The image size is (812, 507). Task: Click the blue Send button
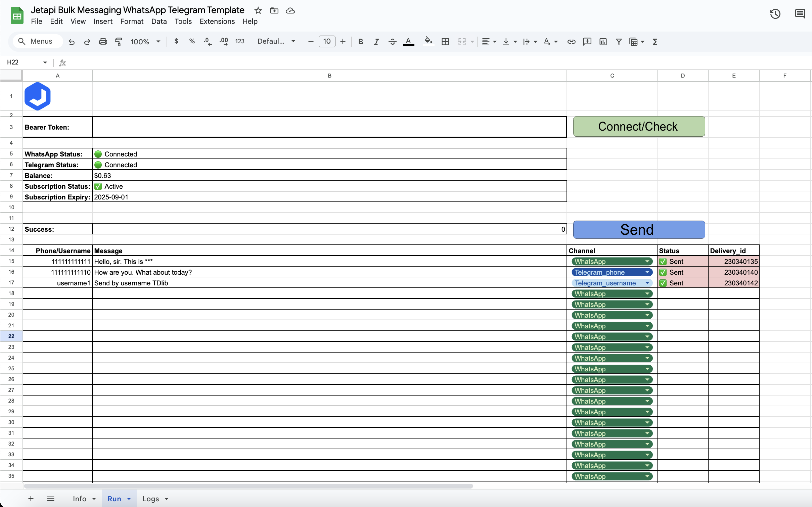pyautogui.click(x=639, y=230)
